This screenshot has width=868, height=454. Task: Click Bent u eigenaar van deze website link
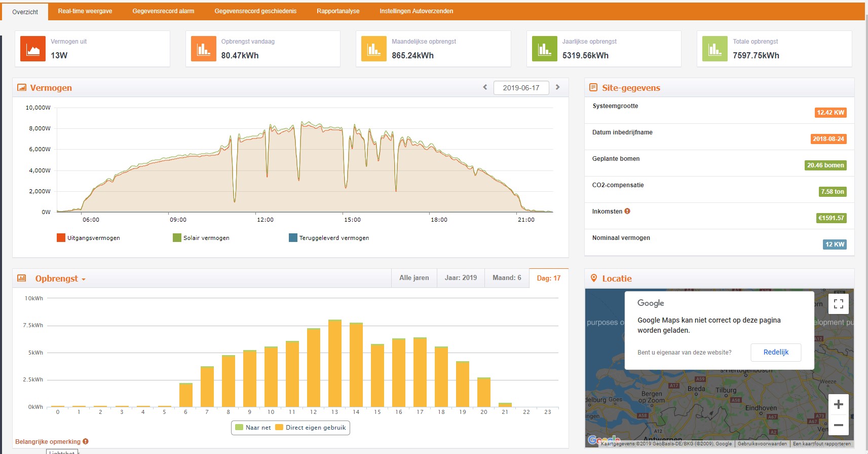685,353
